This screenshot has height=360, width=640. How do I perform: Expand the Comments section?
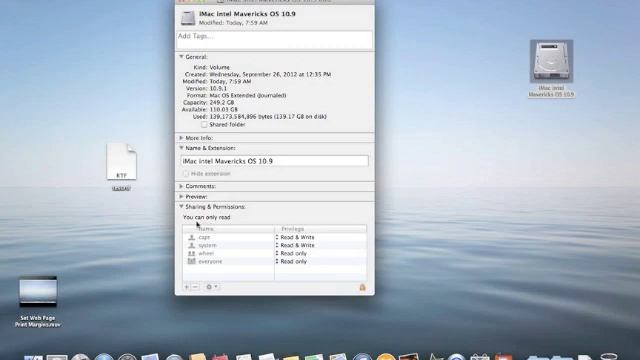click(x=181, y=186)
